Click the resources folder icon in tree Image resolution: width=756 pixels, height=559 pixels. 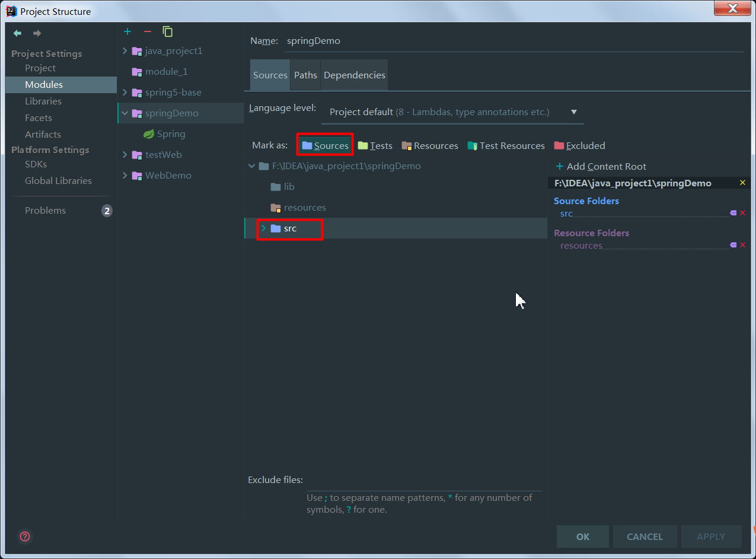(276, 208)
